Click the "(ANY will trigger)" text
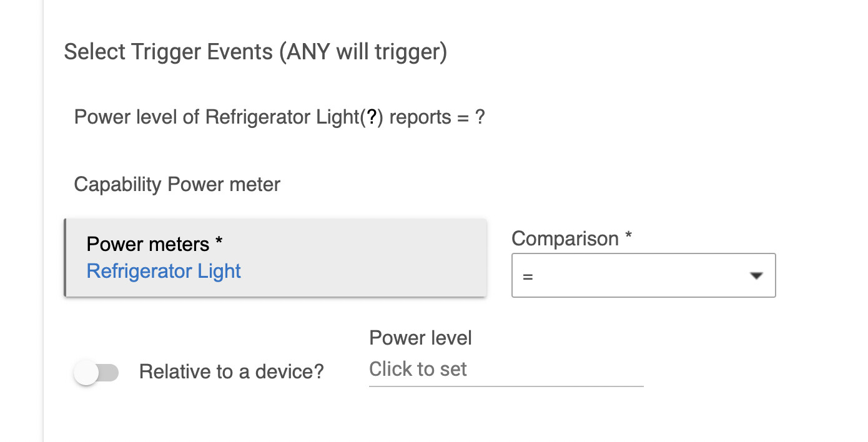Image resolution: width=868 pixels, height=442 pixels. coord(363,52)
